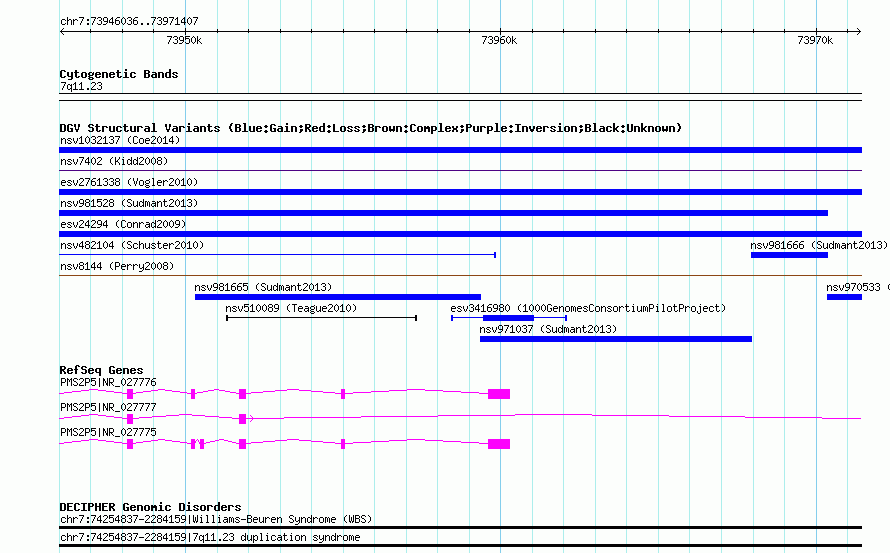Viewport: 890px width, 553px height.
Task: Click the right arrow of the ruler
Action: coord(859,32)
